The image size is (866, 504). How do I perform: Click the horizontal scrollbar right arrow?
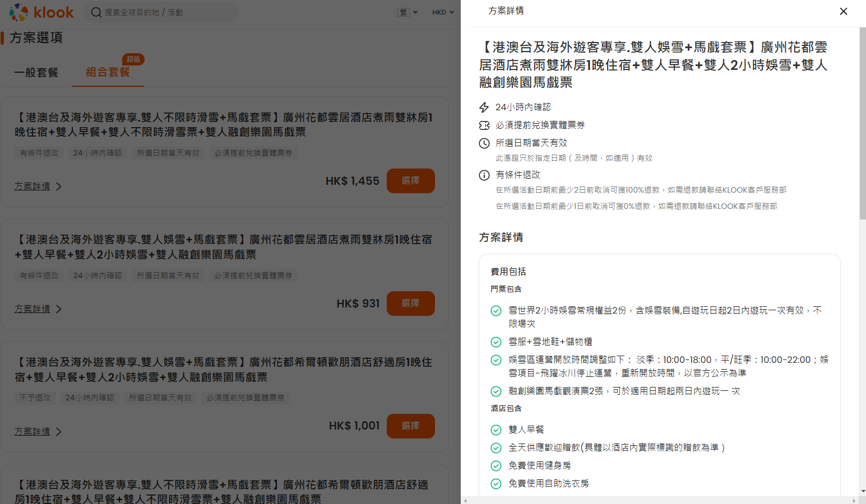[854, 500]
